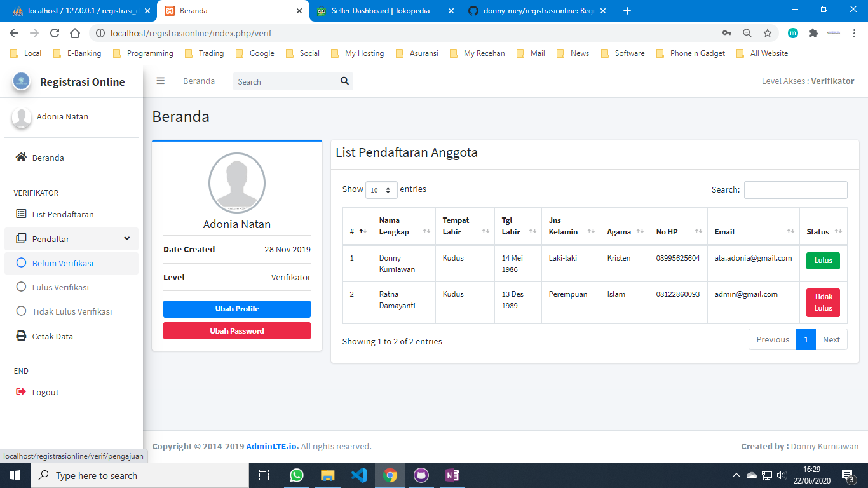The image size is (868, 488).
Task: Click the blue Ubah Profile button
Action: [x=236, y=309]
